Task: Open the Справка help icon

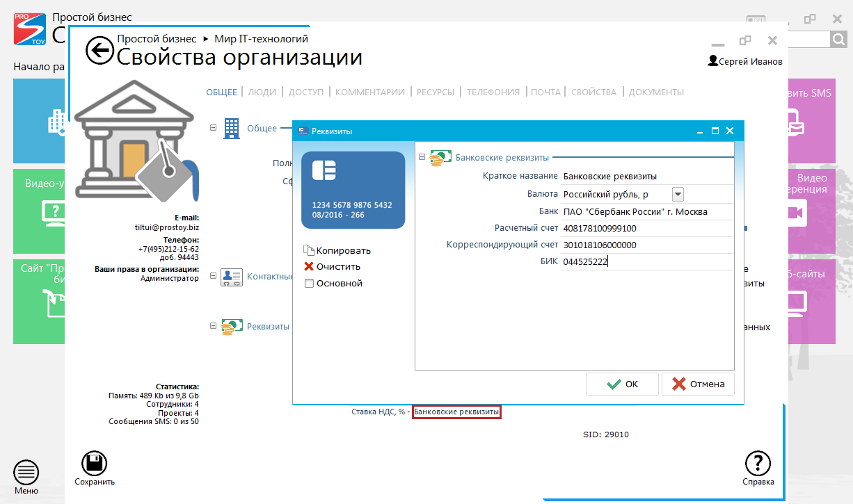Action: tap(758, 464)
